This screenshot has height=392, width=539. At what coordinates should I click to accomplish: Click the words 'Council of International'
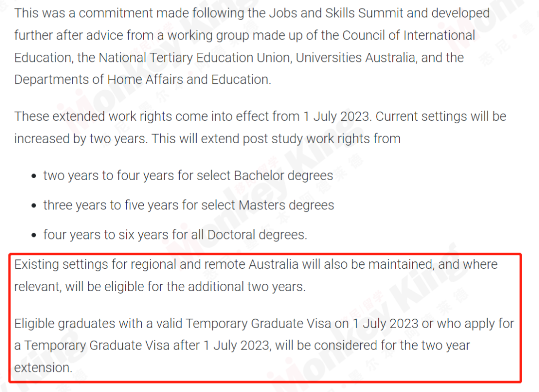click(x=409, y=35)
